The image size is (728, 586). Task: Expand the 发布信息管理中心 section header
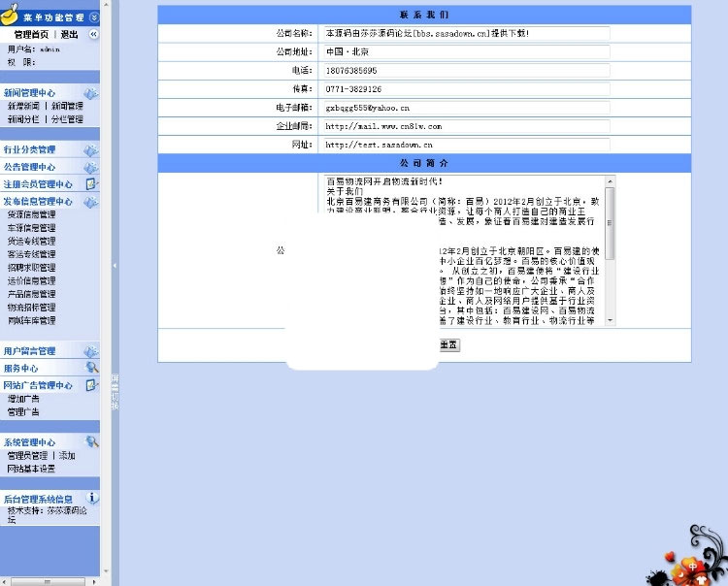point(37,202)
